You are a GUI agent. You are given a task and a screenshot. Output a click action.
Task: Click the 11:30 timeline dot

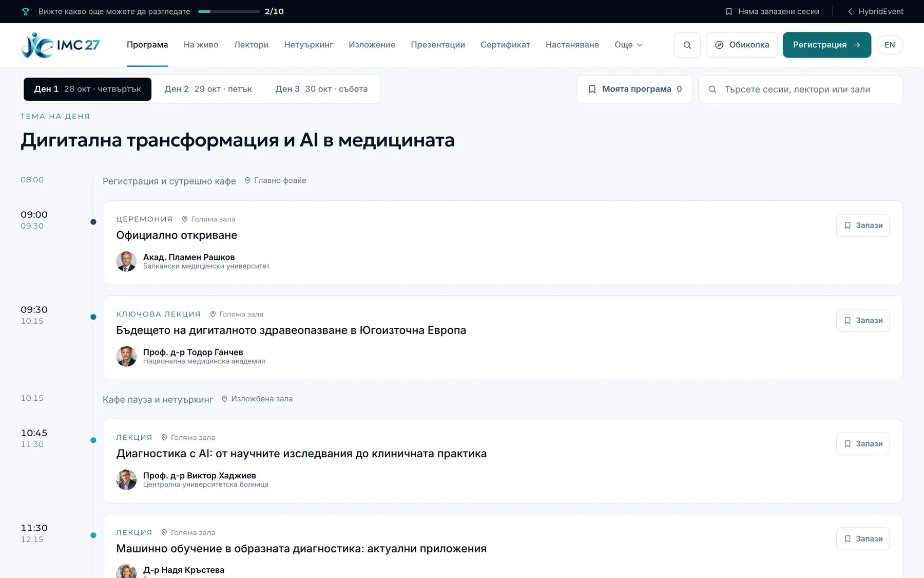point(93,535)
